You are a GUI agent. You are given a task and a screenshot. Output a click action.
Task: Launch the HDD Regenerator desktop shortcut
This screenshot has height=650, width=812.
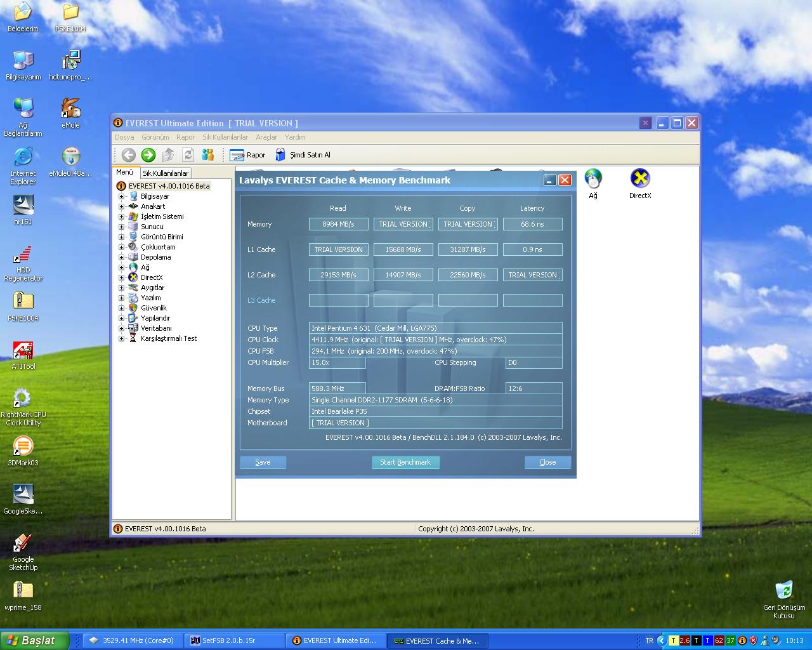(x=23, y=263)
